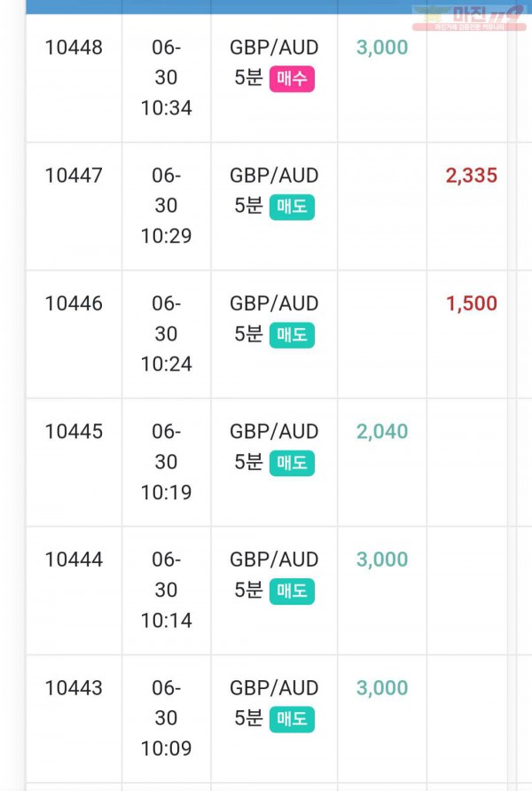This screenshot has height=791, width=532.
Task: Click the 3,000 amount in row 10448
Action: tap(382, 47)
